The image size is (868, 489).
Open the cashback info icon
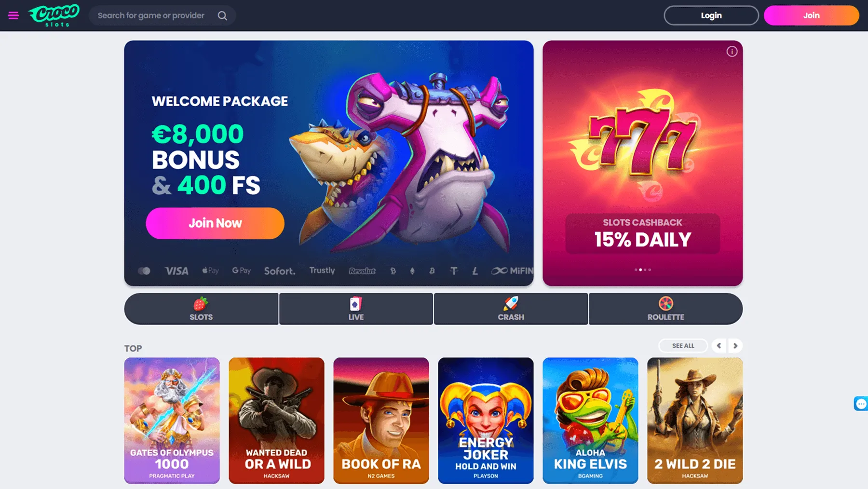pyautogui.click(x=732, y=52)
